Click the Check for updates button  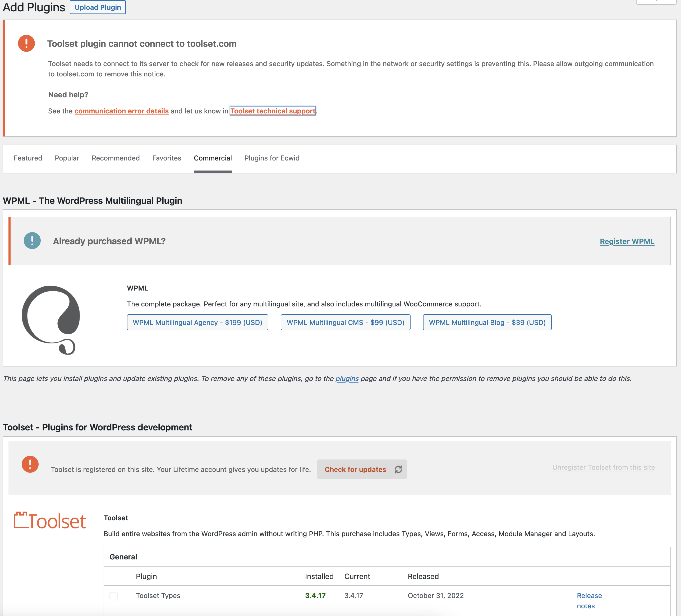coord(362,469)
